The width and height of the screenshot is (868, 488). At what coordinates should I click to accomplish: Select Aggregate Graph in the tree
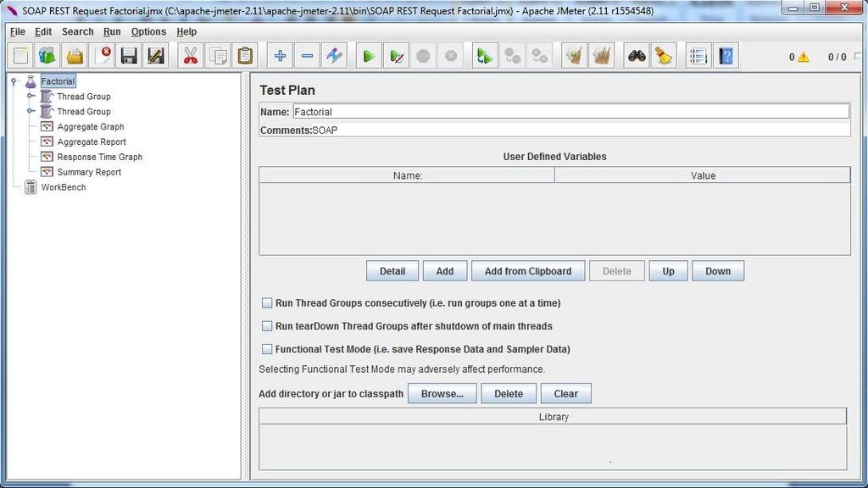coord(90,127)
